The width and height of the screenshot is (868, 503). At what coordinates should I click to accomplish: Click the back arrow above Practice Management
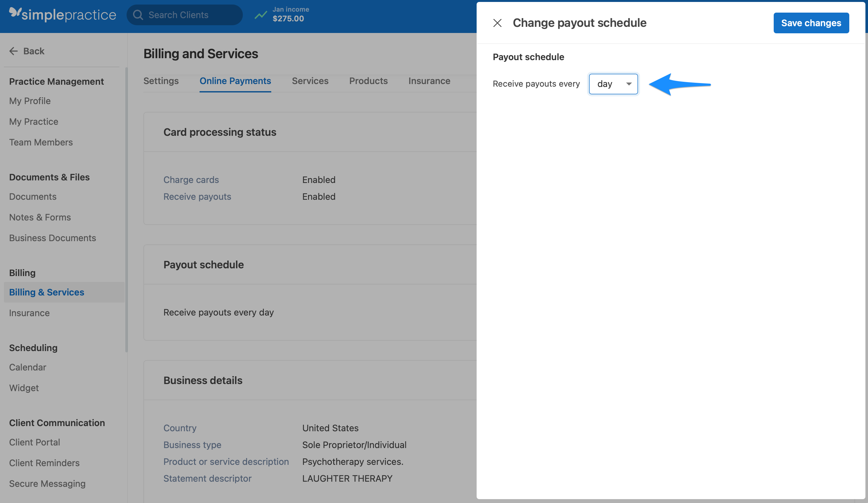[14, 51]
